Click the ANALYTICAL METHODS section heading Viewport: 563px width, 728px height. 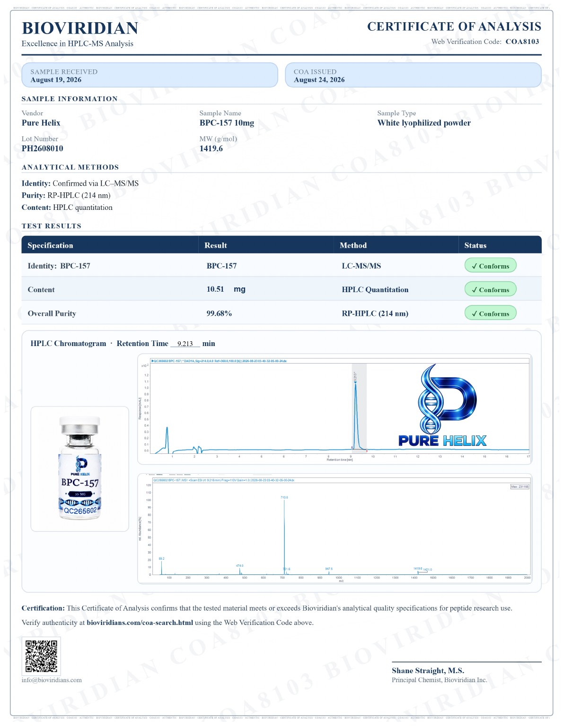pyautogui.click(x=70, y=168)
